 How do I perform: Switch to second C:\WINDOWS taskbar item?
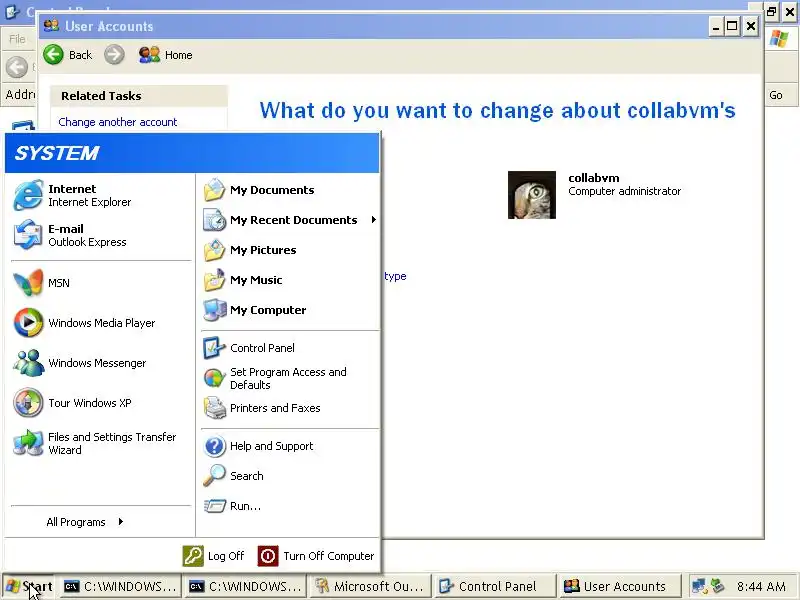(245, 586)
